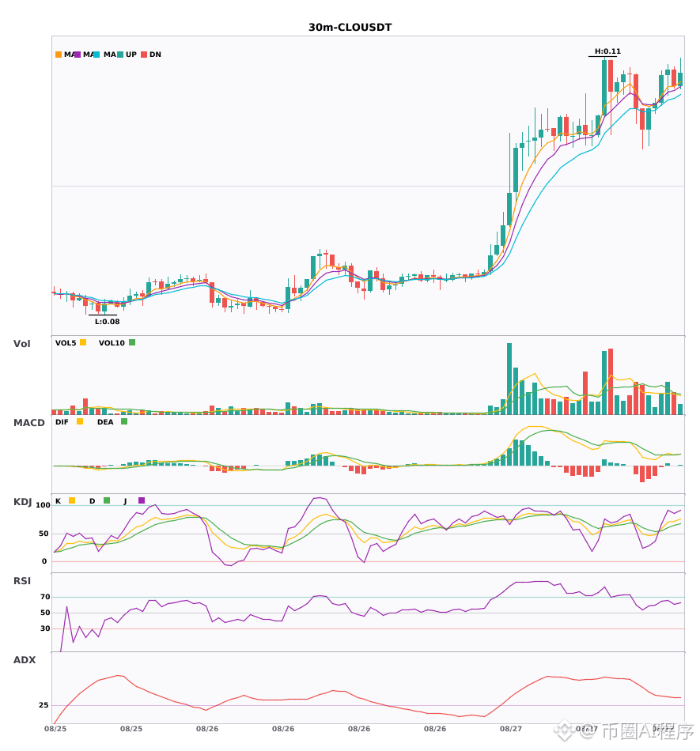Select the Vol panel label
This screenshot has width=700, height=751.
pyautogui.click(x=21, y=344)
